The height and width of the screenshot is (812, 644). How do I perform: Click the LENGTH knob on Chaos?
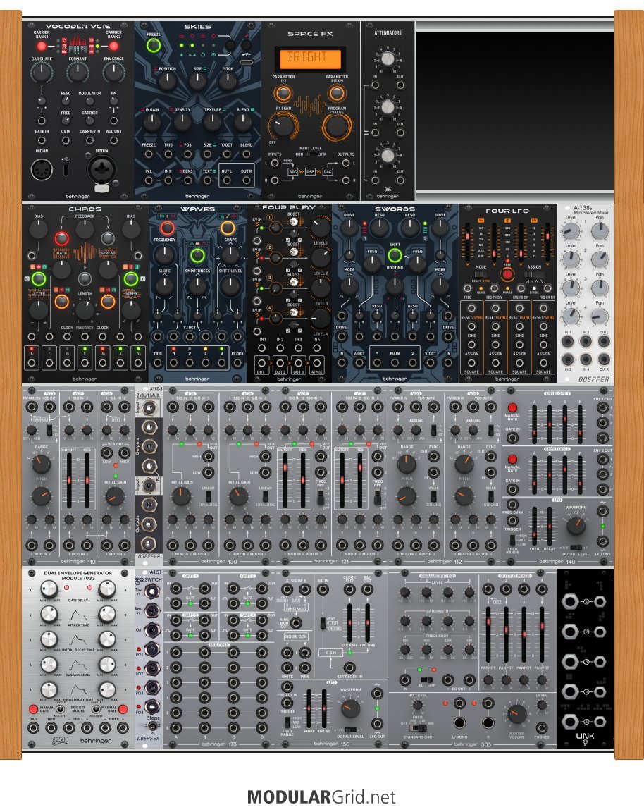pos(85,309)
